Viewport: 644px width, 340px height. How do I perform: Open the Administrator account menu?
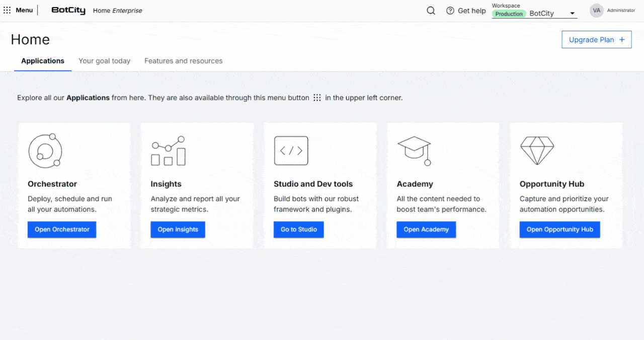click(621, 11)
